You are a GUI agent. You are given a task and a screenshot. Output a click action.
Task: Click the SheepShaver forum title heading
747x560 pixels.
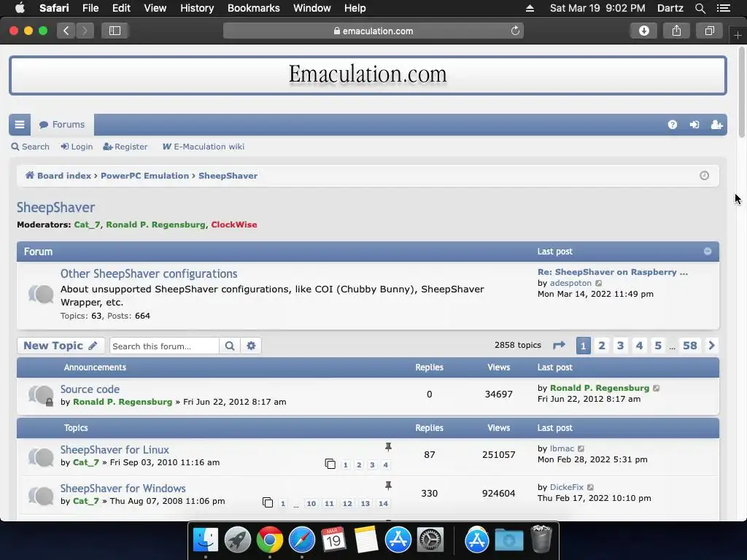coord(55,208)
